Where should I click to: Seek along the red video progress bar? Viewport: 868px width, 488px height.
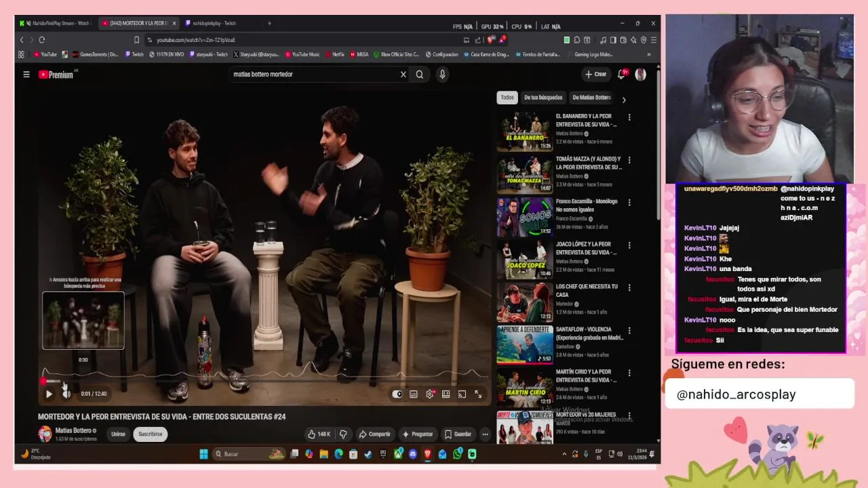click(265, 382)
